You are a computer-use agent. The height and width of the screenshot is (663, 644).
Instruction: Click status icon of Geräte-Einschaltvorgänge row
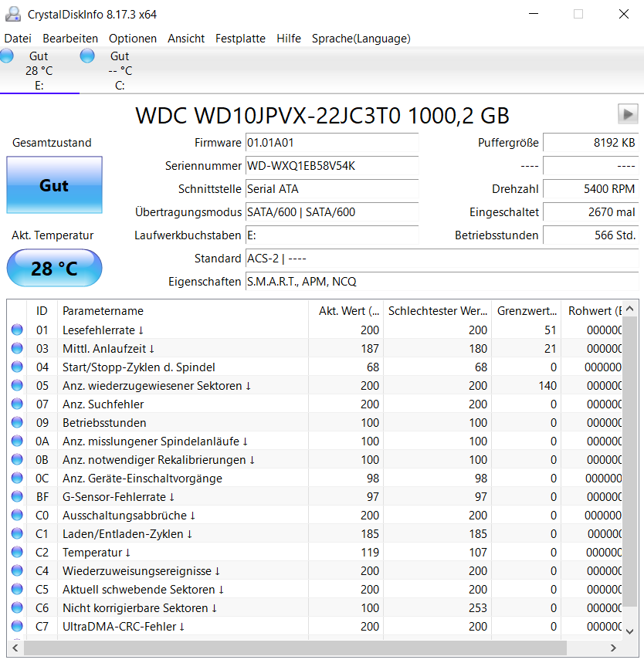17,479
